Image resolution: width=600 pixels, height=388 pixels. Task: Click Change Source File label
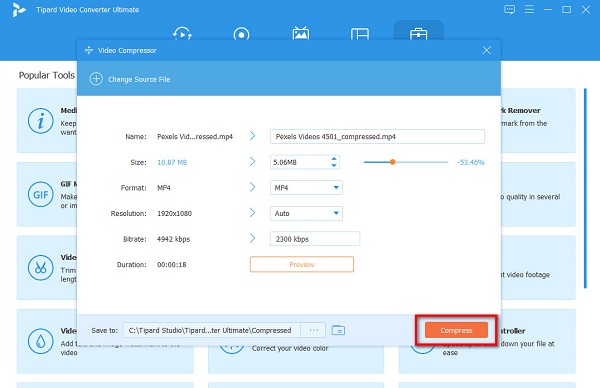point(139,79)
